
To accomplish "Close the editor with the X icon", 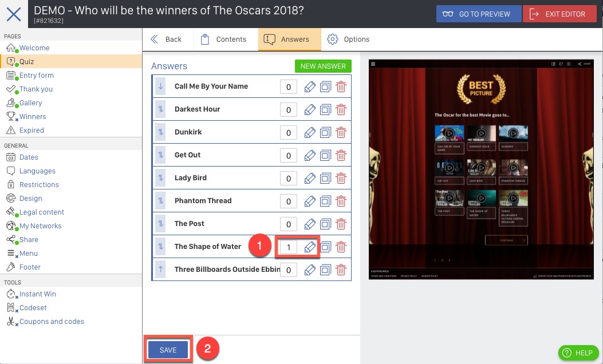I will pos(14,14).
